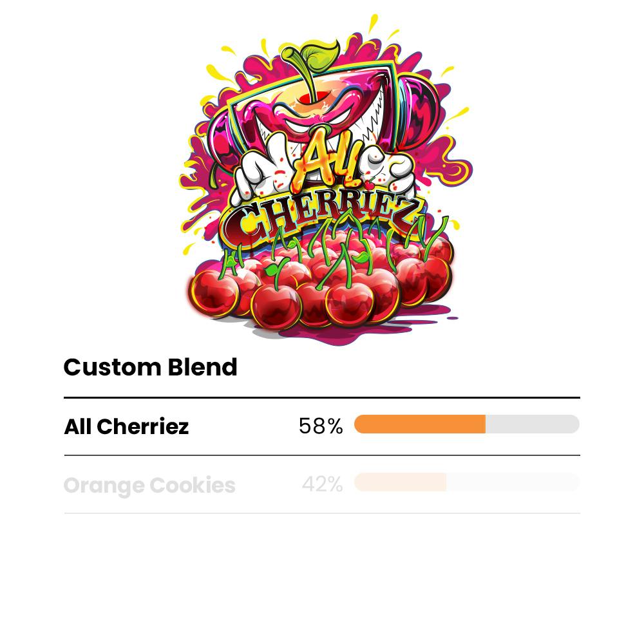
Task: Click the unfilled end of the Orange Cookies bar
Action: click(x=513, y=482)
